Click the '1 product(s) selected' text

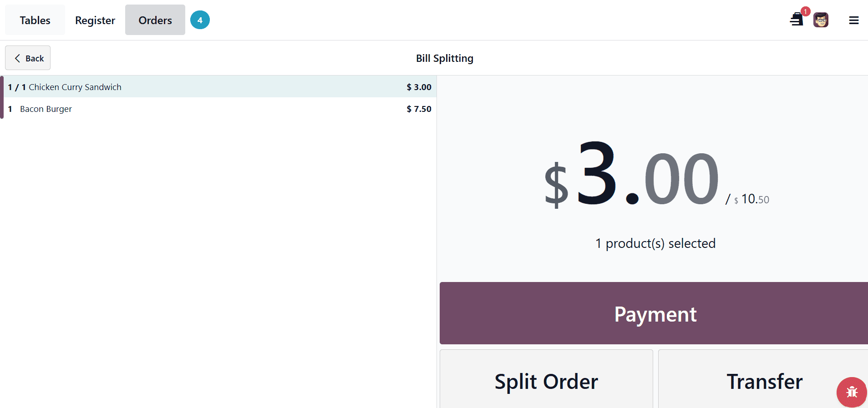coord(655,243)
